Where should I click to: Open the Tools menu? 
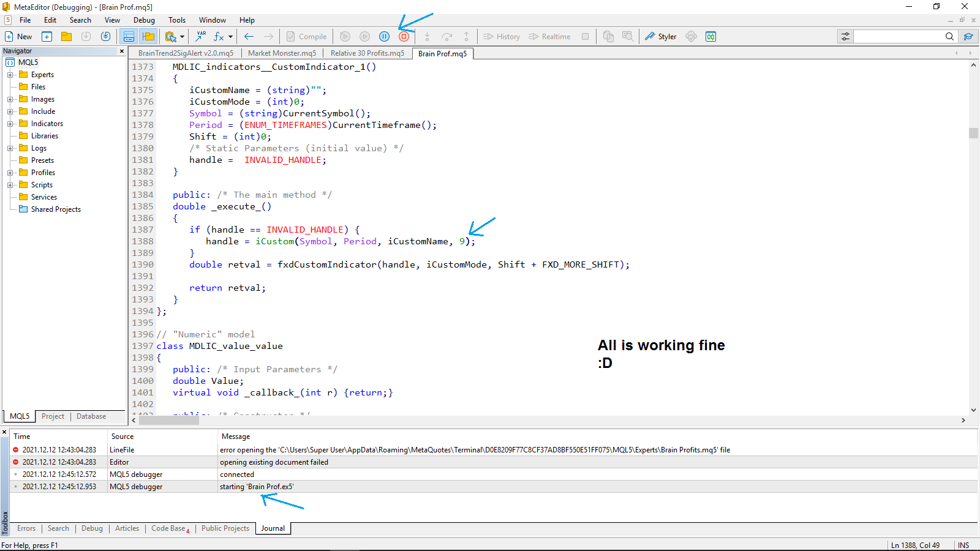click(x=177, y=20)
